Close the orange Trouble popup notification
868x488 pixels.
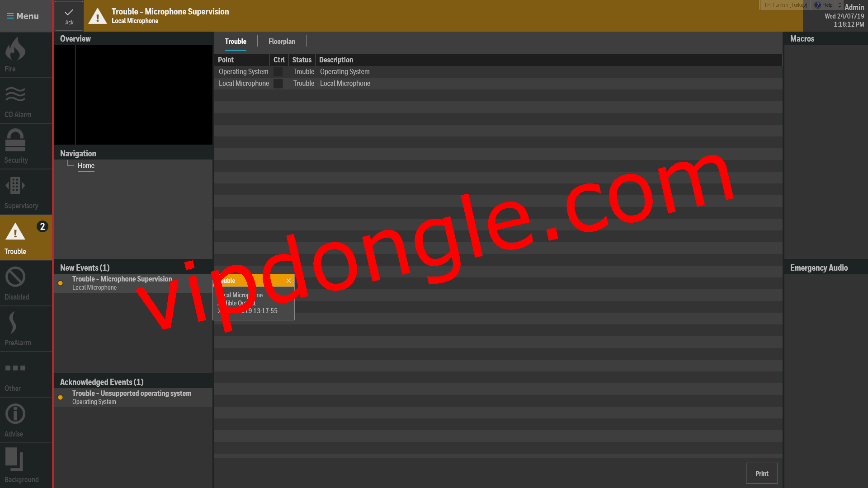288,281
